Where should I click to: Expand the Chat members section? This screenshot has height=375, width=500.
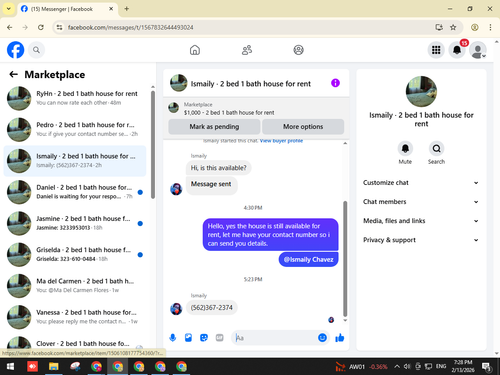pyautogui.click(x=421, y=202)
